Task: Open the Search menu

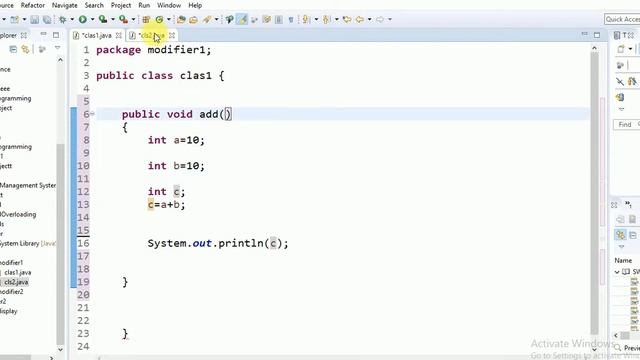Action: click(x=94, y=5)
